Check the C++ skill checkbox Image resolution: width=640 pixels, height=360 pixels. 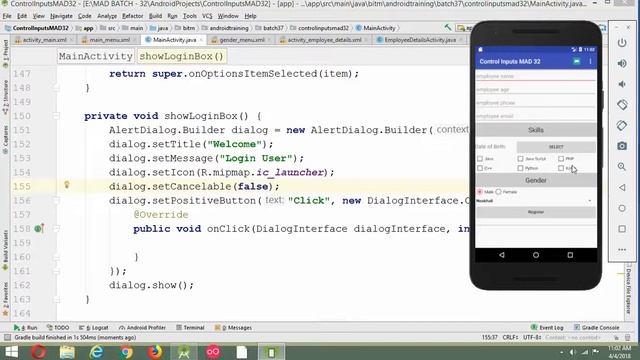[480, 168]
